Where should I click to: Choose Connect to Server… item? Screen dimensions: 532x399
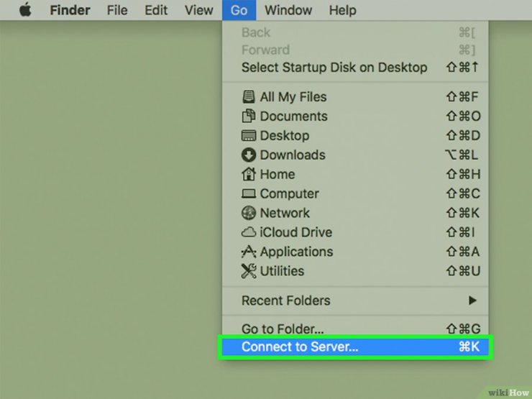(x=356, y=347)
